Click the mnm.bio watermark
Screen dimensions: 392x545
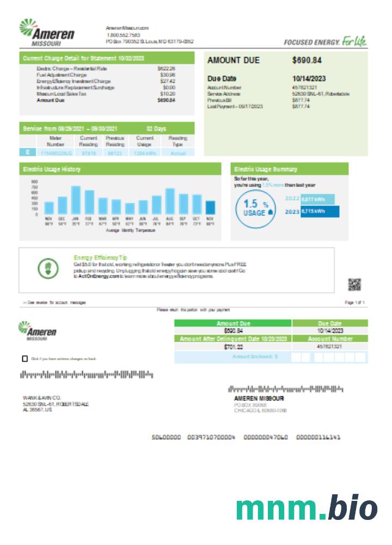pyautogui.click(x=307, y=508)
